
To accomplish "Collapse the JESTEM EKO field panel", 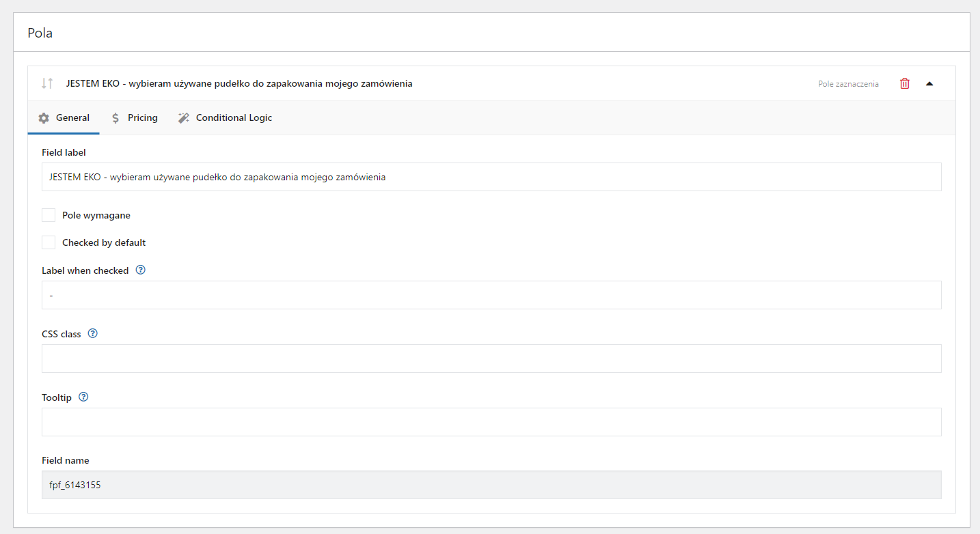I will (929, 83).
